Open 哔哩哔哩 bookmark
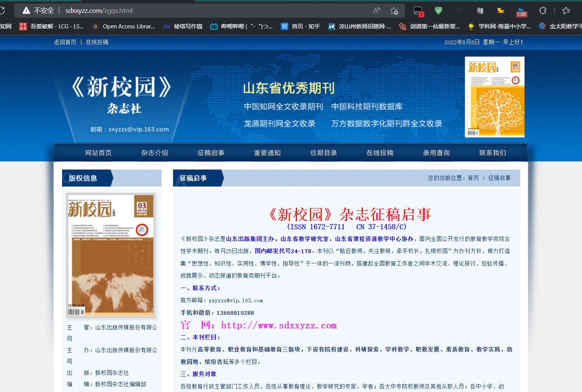Screen dimensions: 582x392 [x=242, y=26]
